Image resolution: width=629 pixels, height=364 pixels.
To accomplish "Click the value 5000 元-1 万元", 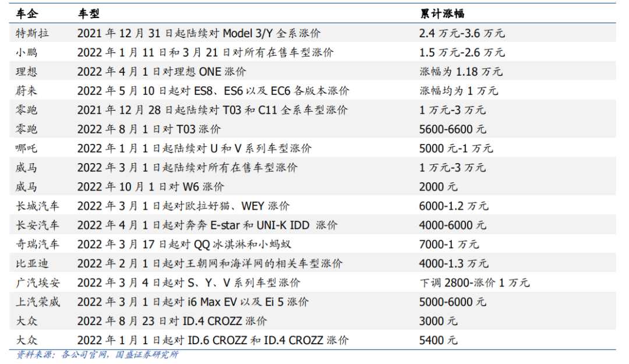I will 456,149.
